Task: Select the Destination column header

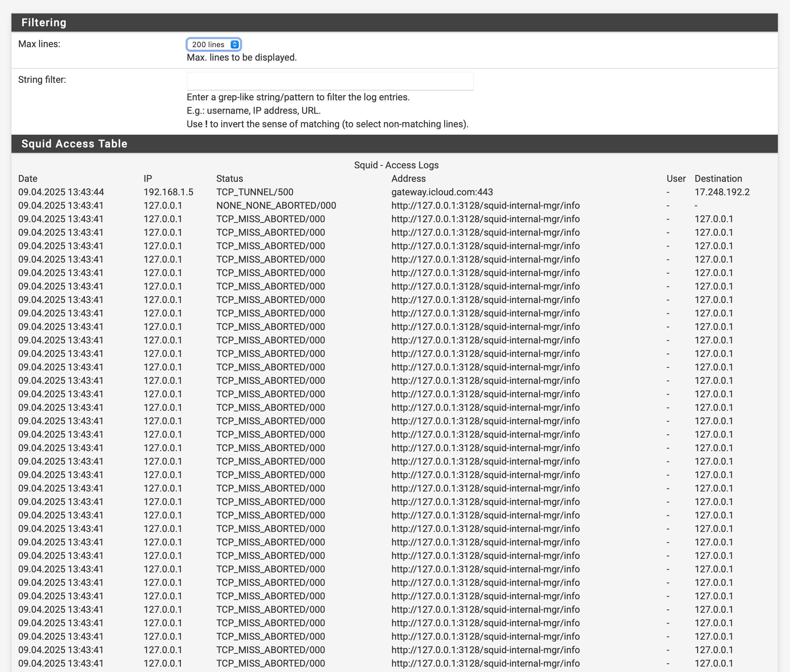Action: (x=718, y=179)
